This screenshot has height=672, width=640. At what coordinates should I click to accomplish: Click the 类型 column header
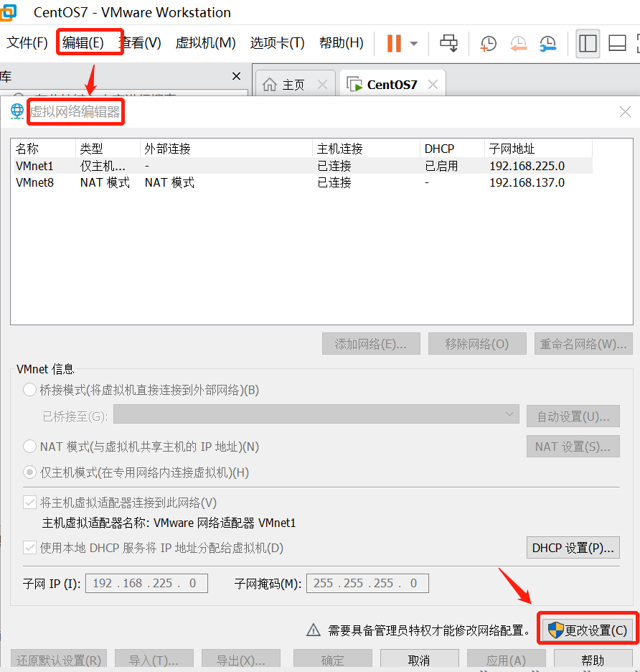(108, 149)
